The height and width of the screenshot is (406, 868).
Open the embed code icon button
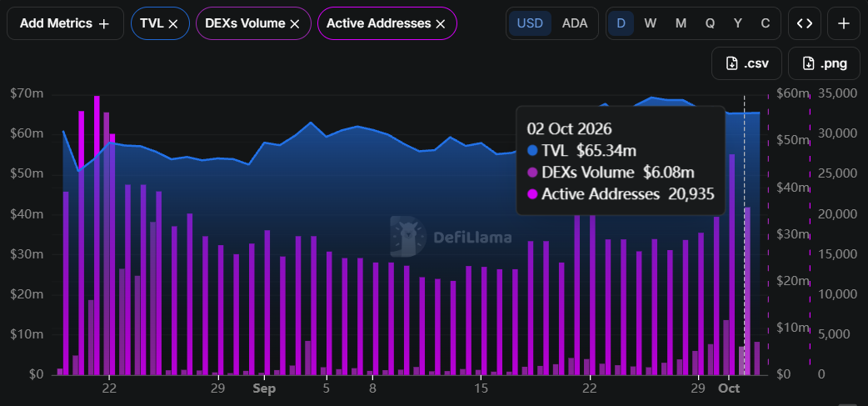(x=805, y=23)
